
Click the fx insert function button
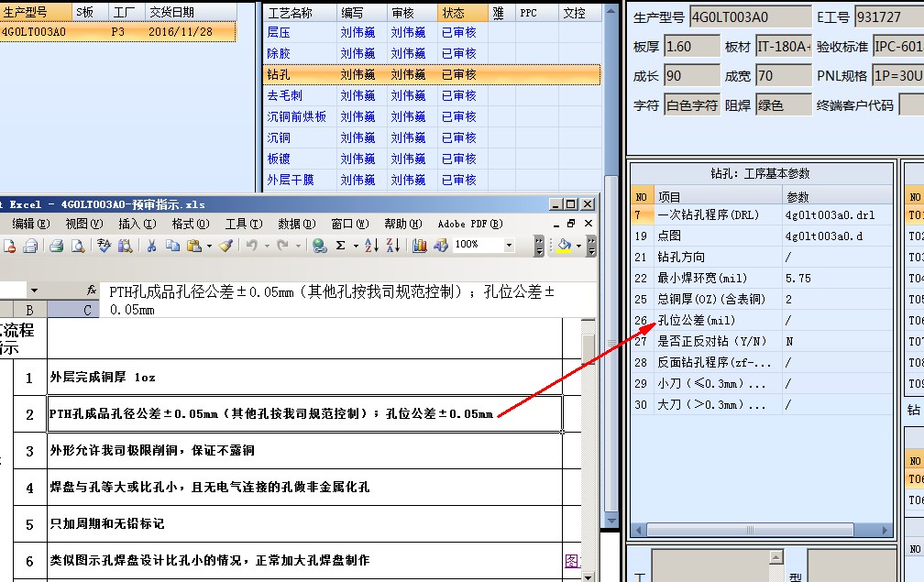92,290
